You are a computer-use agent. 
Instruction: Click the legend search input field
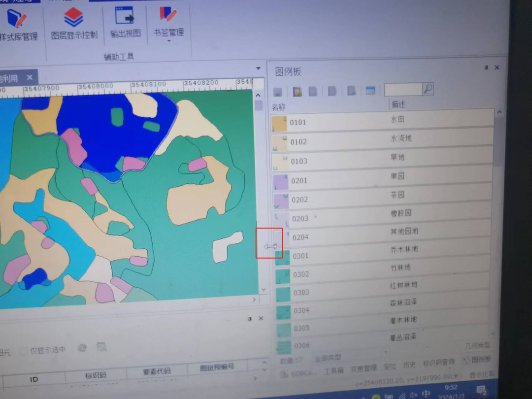[402, 89]
